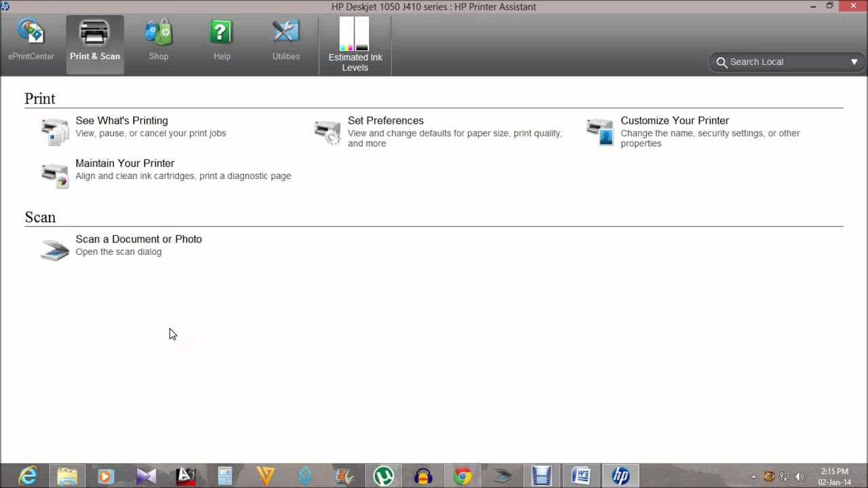Click the search magnifier icon
Image resolution: width=868 pixels, height=488 pixels.
click(722, 62)
